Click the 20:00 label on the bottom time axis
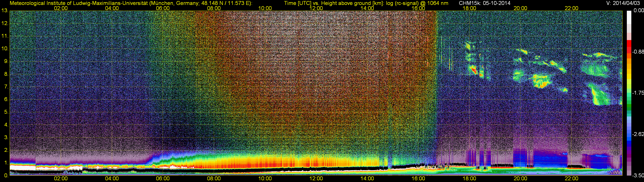Image resolution: width=644 pixels, height=182 pixels. pos(521,179)
